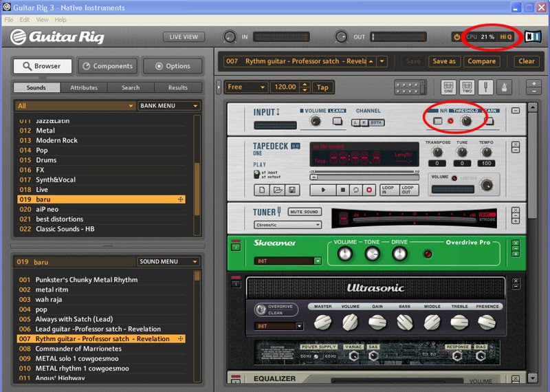Close the Tuner module with X
The image size is (550, 392).
516,210
